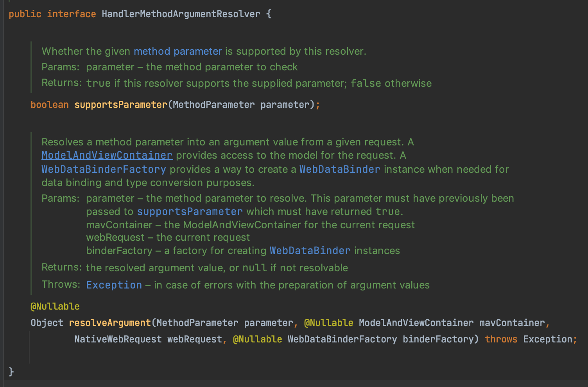Click the closing brace of the interface

pyautogui.click(x=11, y=371)
